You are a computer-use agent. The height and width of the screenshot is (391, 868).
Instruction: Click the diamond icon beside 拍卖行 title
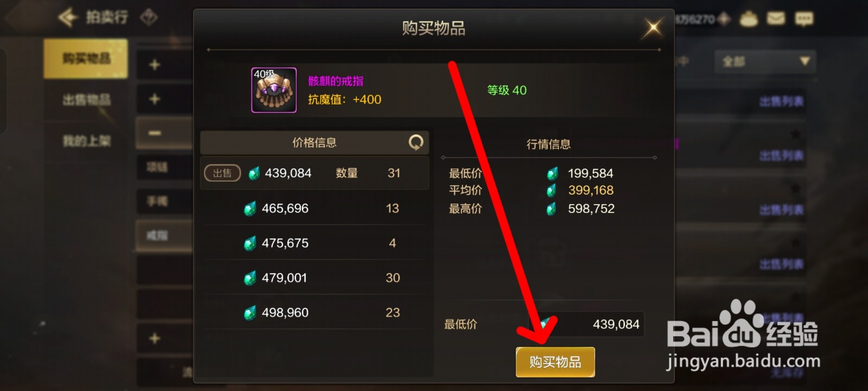pyautogui.click(x=149, y=17)
